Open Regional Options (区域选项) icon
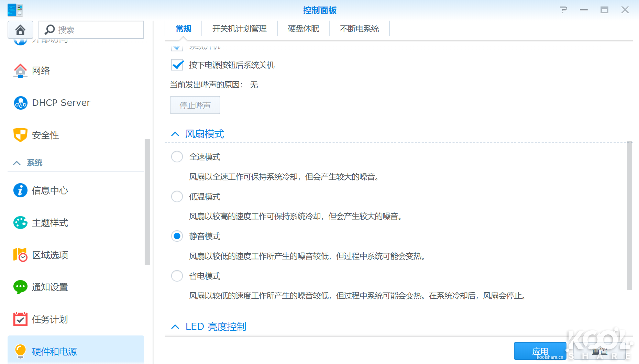This screenshot has height=364, width=639. [x=20, y=255]
